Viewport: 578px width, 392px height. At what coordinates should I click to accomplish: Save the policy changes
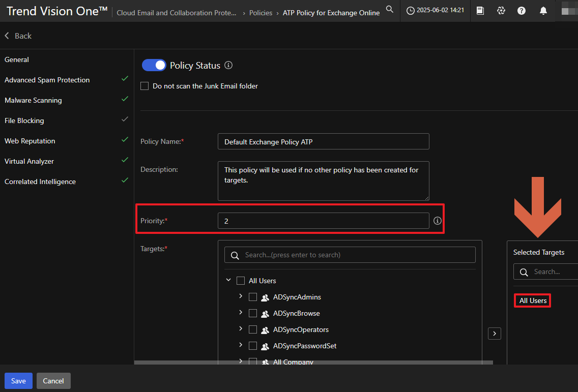(x=18, y=381)
